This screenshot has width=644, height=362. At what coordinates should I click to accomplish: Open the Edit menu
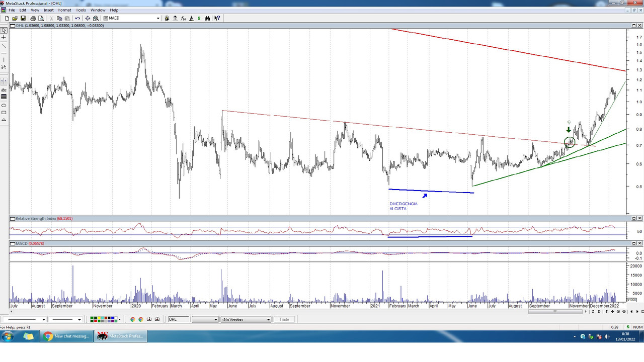(x=23, y=10)
